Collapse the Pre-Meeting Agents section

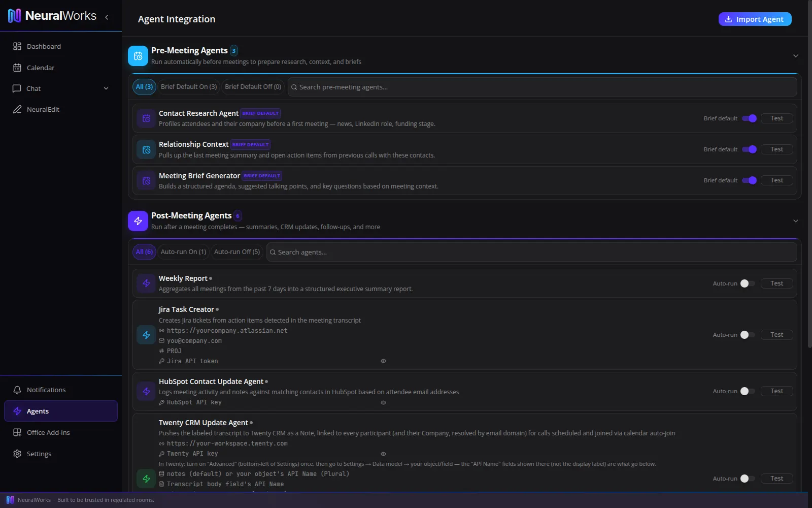(x=795, y=56)
